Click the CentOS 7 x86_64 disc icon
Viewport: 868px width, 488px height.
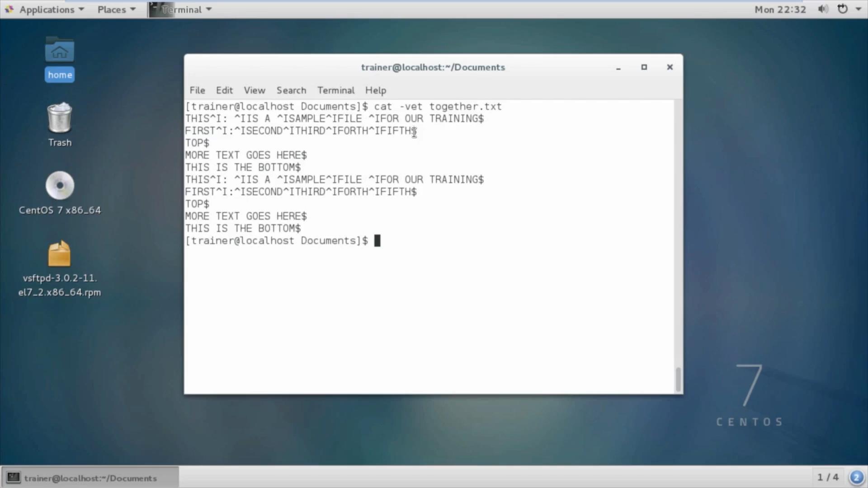point(59,186)
